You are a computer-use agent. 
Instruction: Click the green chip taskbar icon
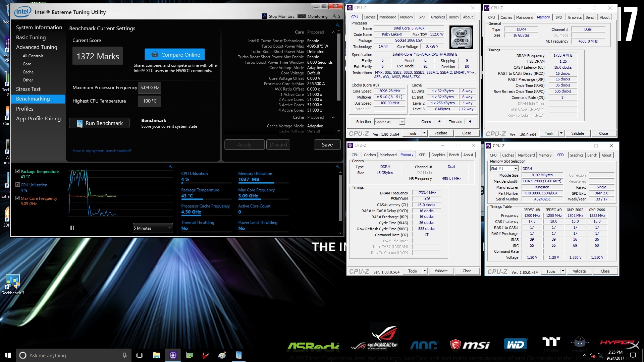(189, 355)
